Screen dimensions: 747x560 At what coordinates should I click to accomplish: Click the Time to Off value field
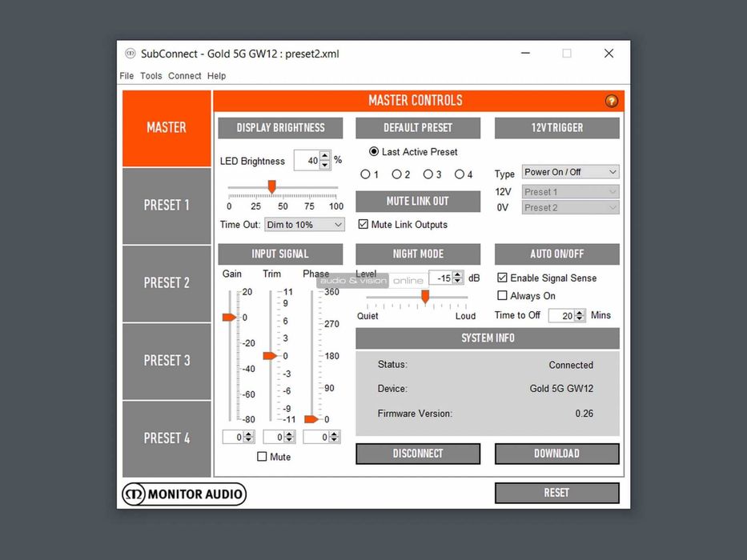(x=562, y=316)
